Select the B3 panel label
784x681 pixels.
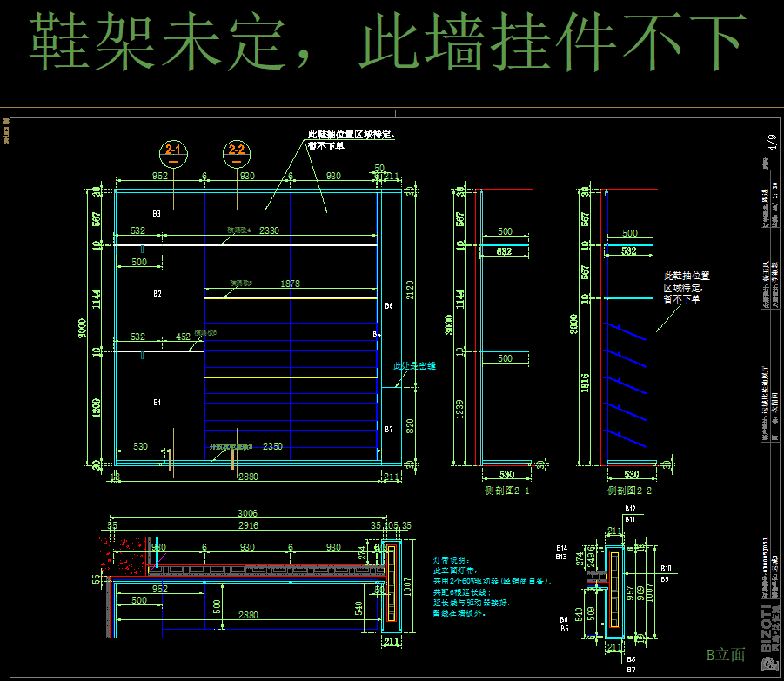coord(157,214)
